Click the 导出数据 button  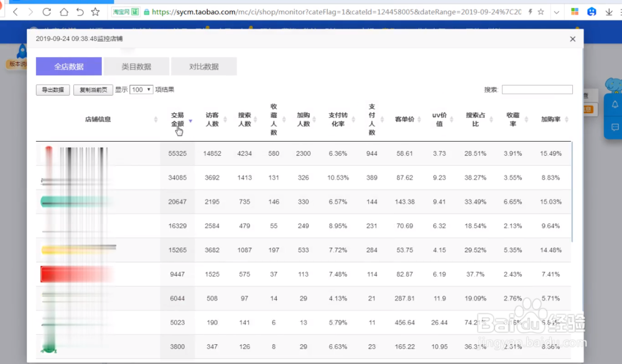coord(53,90)
